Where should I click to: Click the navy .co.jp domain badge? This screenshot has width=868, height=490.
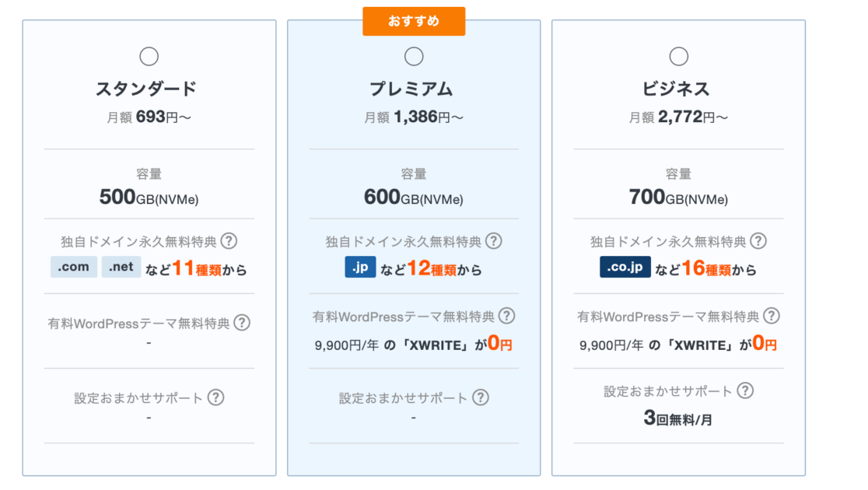point(625,267)
